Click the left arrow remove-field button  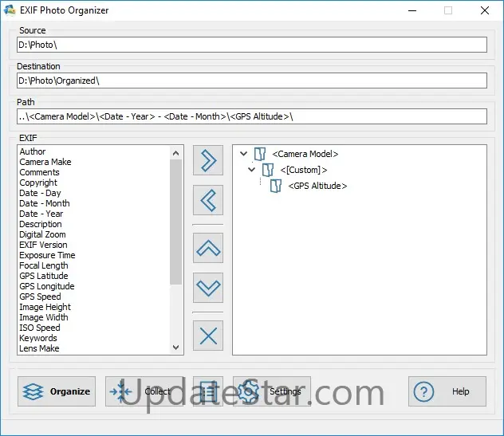pyautogui.click(x=208, y=200)
